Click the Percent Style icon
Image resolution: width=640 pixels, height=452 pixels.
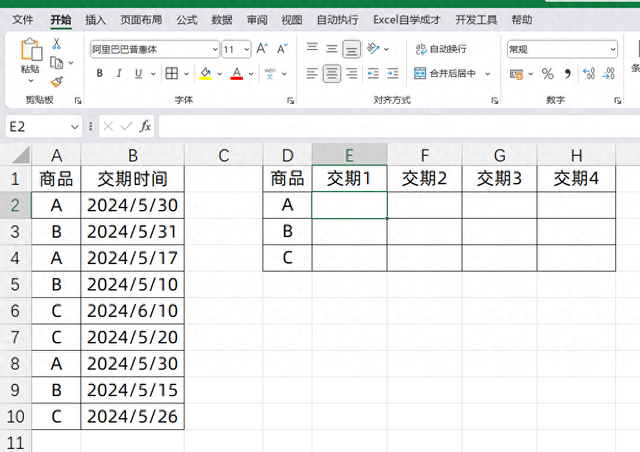pyautogui.click(x=547, y=73)
